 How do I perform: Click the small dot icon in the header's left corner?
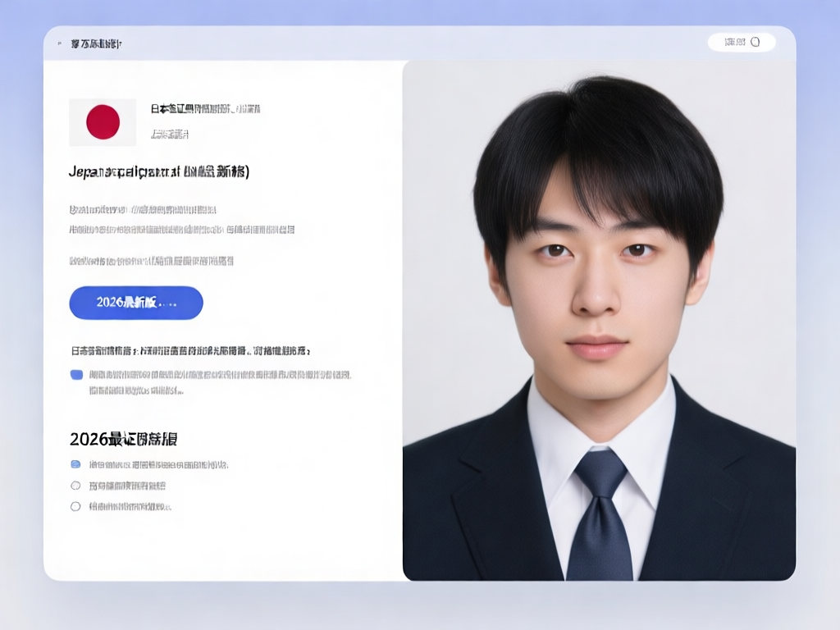pos(59,42)
